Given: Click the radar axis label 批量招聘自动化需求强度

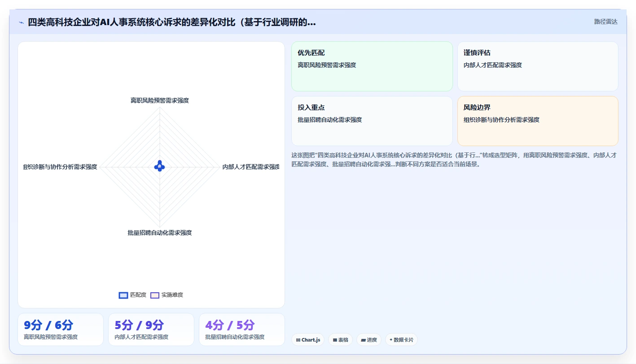Looking at the screenshot, I should [160, 233].
